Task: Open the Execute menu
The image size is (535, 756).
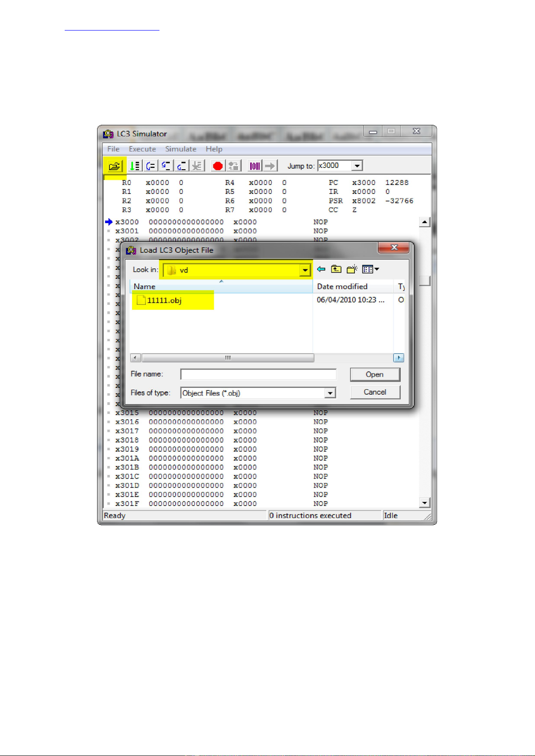Action: coord(142,149)
